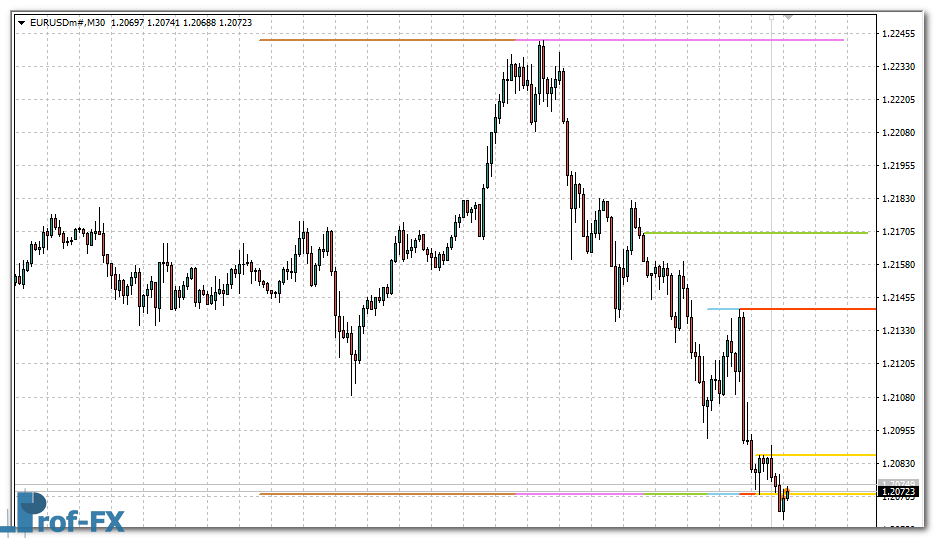This screenshot has width=935, height=538.
Task: Click the EURUSDm#,M30 chart title text
Action: [x=68, y=22]
